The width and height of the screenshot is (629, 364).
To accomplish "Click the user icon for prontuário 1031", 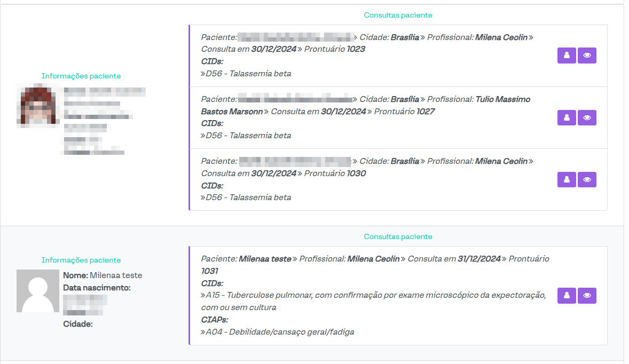I will tap(567, 296).
